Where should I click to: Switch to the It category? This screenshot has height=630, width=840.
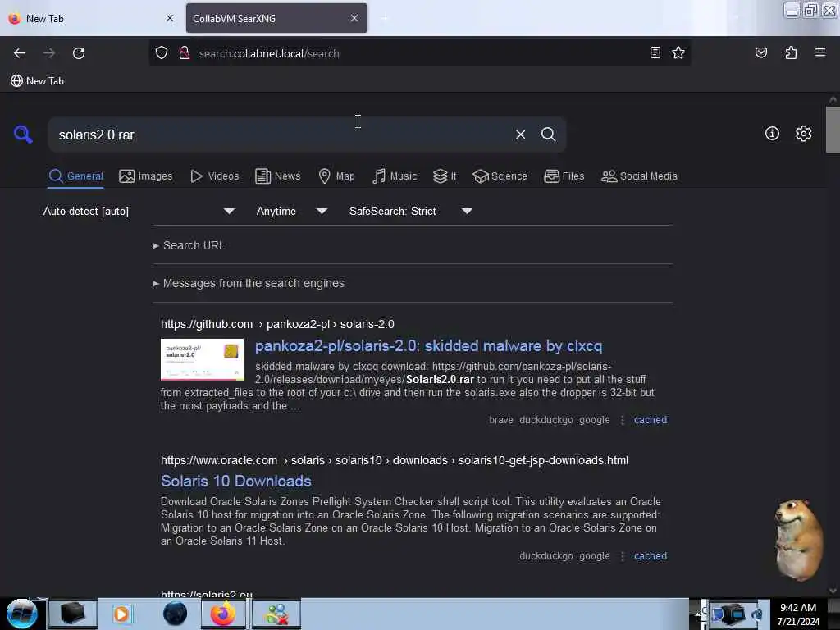coord(445,176)
